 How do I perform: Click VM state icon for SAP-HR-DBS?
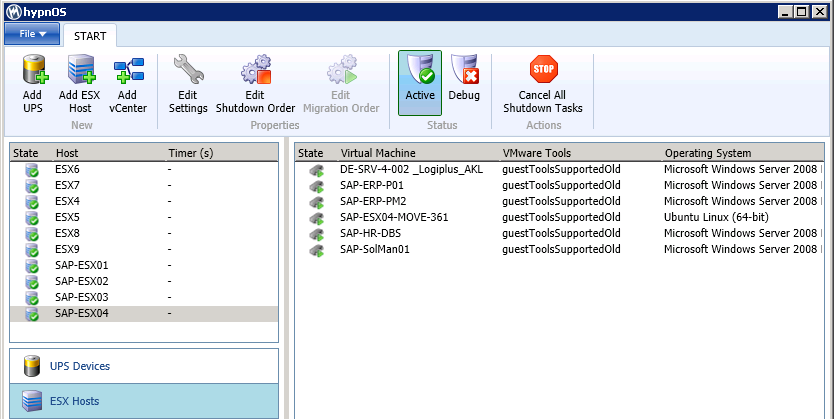(317, 234)
